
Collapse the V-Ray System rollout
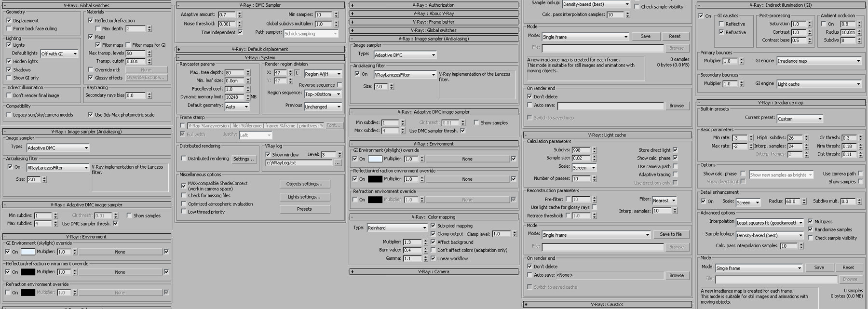point(259,57)
